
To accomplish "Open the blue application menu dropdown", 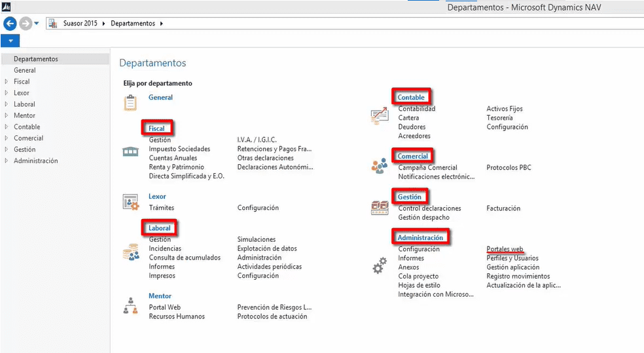I will click(10, 41).
